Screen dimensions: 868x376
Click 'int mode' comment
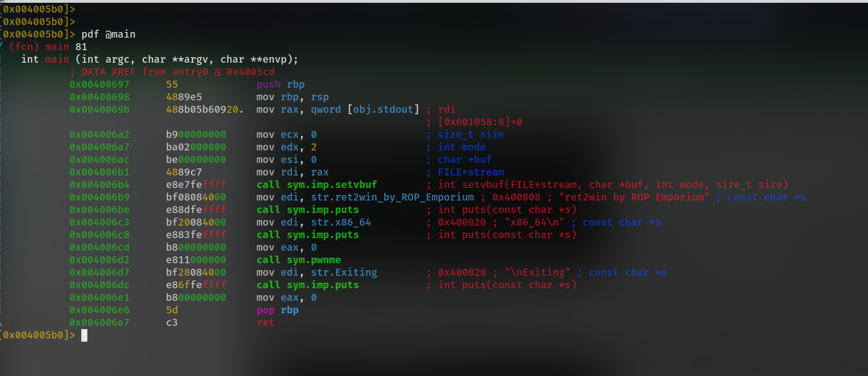click(462, 147)
